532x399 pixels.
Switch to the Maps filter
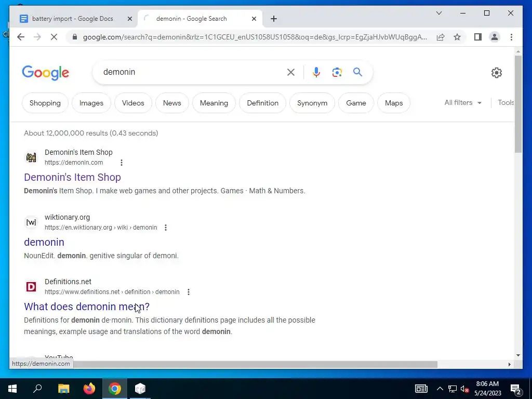tap(394, 103)
